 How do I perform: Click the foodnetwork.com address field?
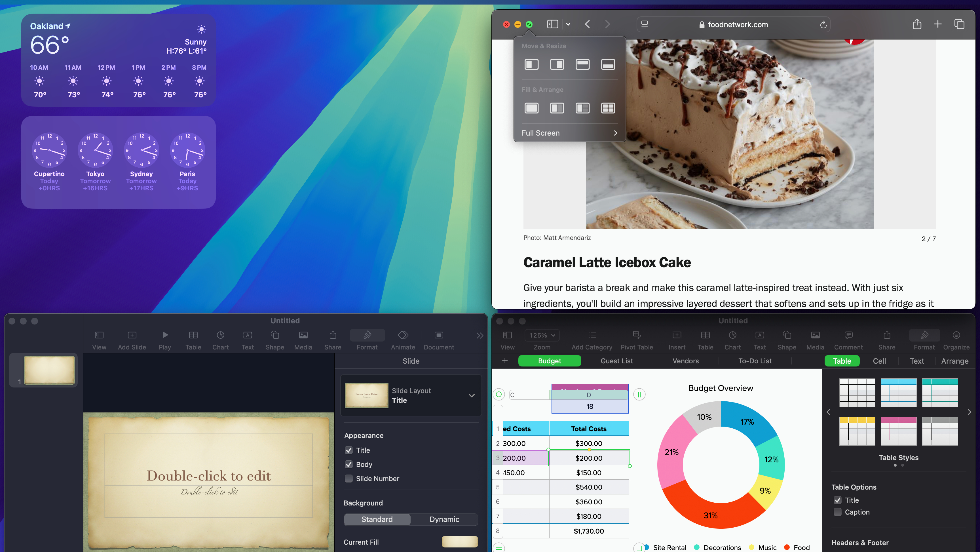pyautogui.click(x=733, y=25)
